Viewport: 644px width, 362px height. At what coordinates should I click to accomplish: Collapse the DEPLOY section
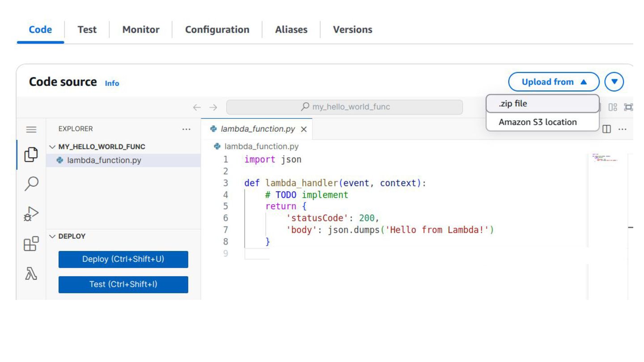(52, 236)
